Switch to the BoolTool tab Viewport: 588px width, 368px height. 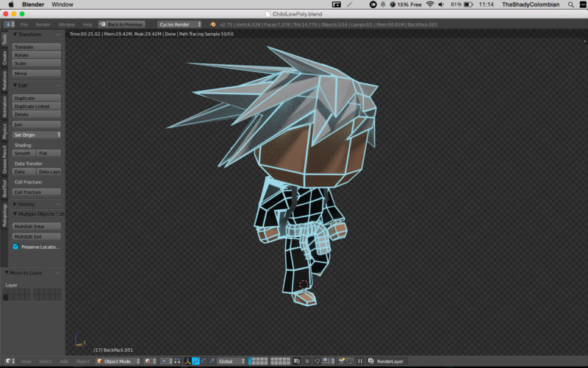[4, 189]
